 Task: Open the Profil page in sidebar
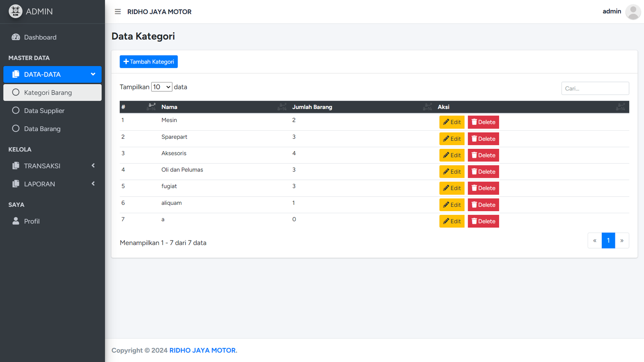click(x=31, y=221)
